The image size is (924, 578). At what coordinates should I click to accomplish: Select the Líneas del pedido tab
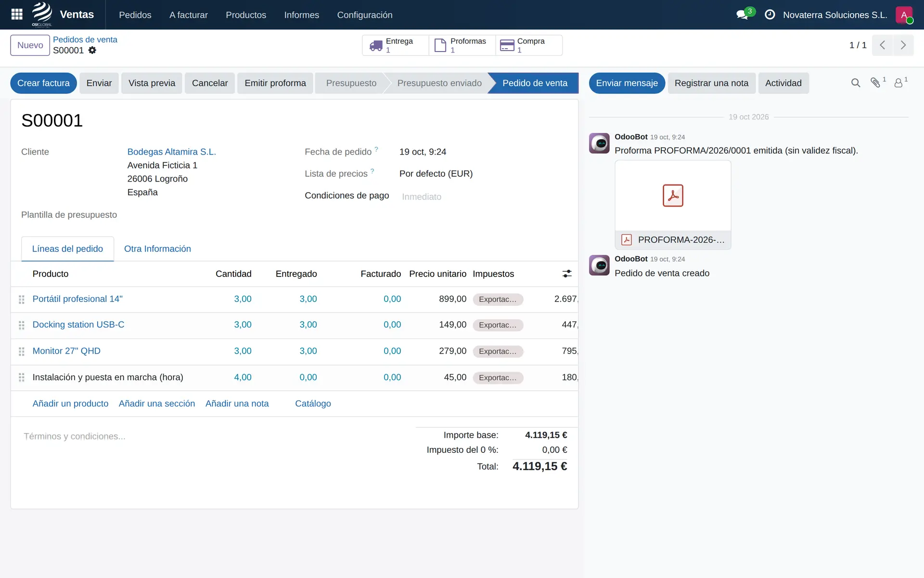pos(67,249)
